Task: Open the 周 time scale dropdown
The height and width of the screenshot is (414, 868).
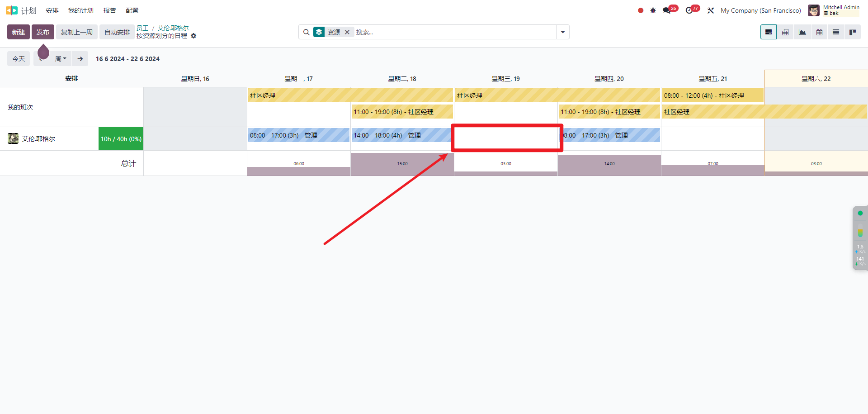Action: [61, 59]
